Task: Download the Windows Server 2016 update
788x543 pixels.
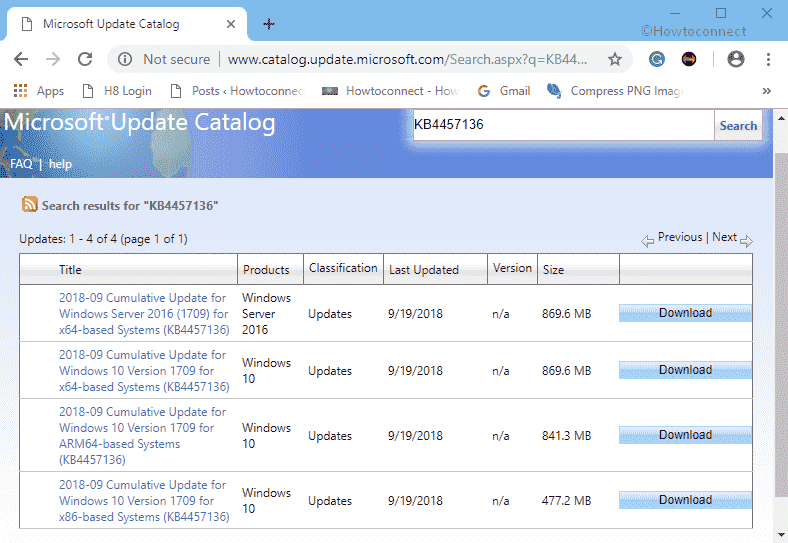Action: point(685,313)
